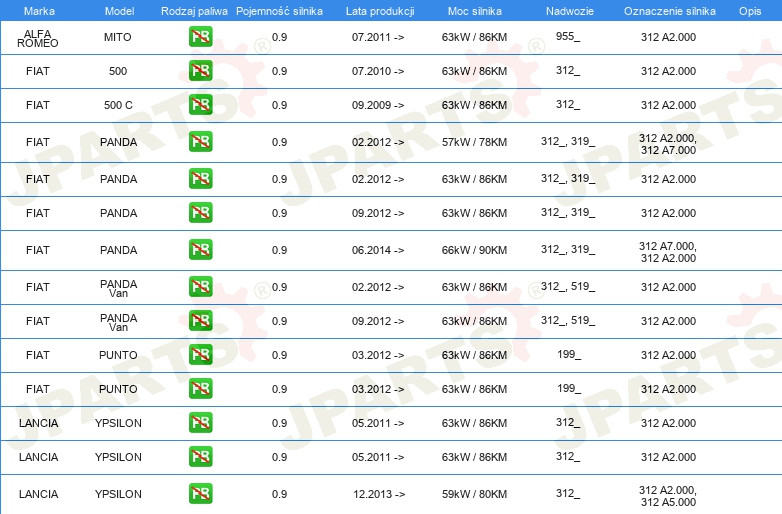Click the fuel icon in the PANDA 57kW / 78KM row
The height and width of the screenshot is (514, 782).
[x=200, y=142]
